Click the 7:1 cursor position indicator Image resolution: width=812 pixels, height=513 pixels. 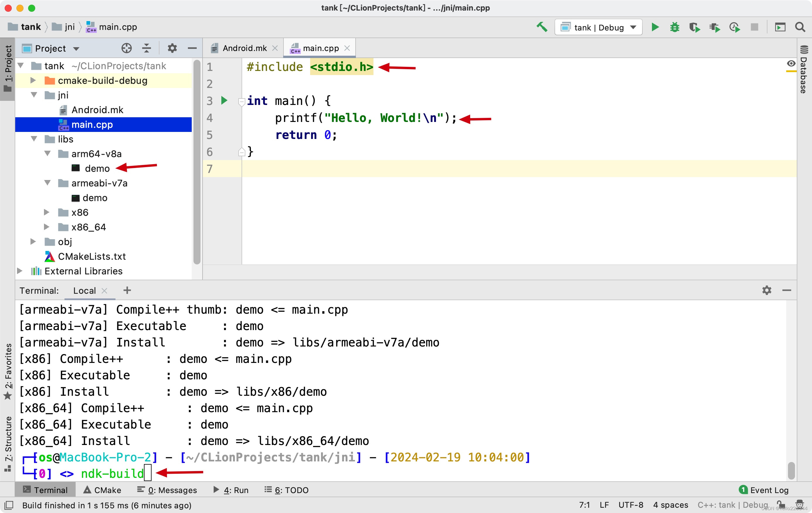(585, 505)
